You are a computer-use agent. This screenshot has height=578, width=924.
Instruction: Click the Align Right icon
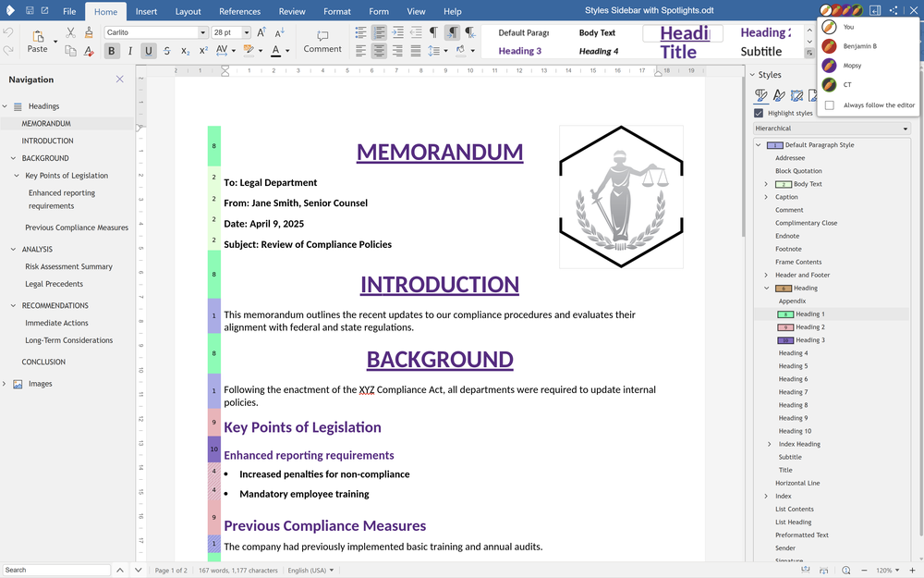(397, 51)
